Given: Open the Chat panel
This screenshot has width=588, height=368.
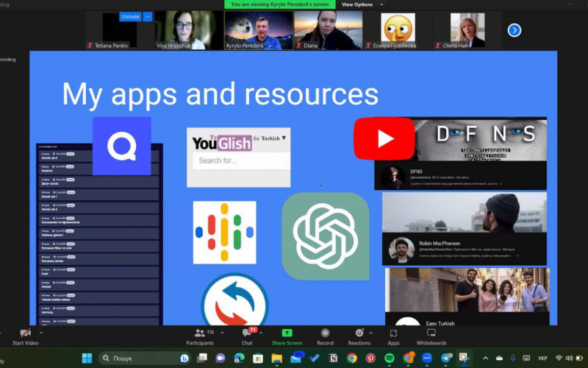Looking at the screenshot, I should click(247, 337).
